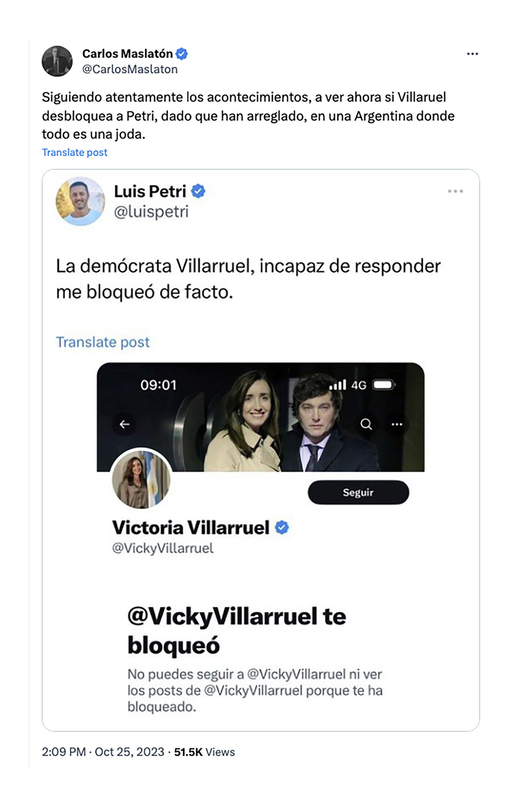This screenshot has width=514, height=812.
Task: Click the Carlos Maslatón display name
Action: 127,54
